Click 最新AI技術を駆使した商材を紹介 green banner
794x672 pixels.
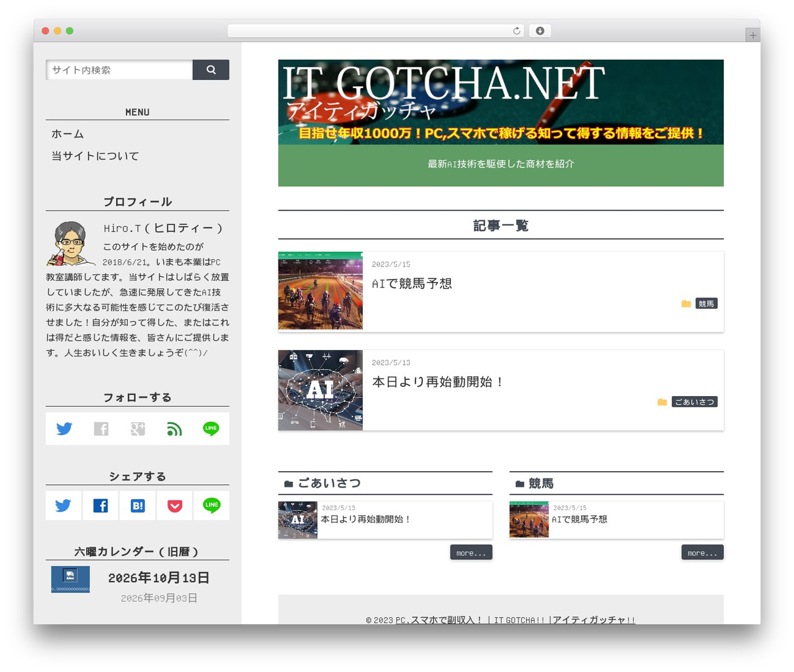(501, 164)
